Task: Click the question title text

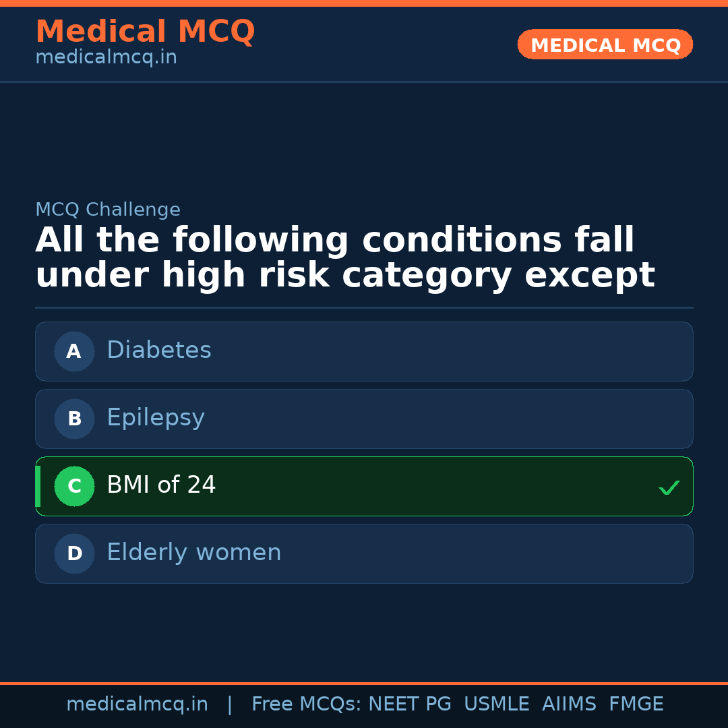Action: click(344, 256)
